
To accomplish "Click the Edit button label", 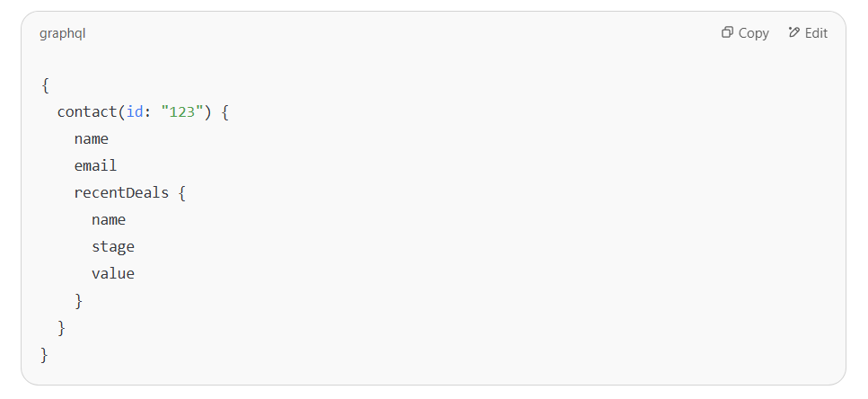I will coord(816,33).
